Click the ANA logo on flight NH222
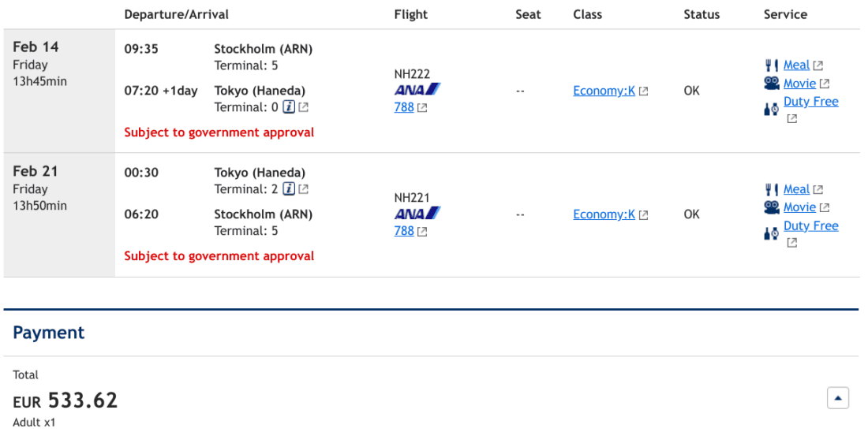Image resolution: width=868 pixels, height=432 pixels. [417, 90]
